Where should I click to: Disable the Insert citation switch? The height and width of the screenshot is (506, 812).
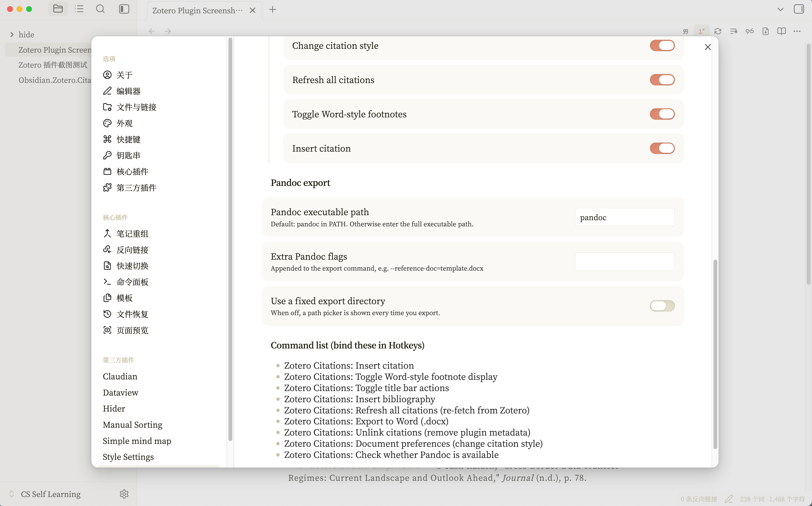pyautogui.click(x=662, y=148)
